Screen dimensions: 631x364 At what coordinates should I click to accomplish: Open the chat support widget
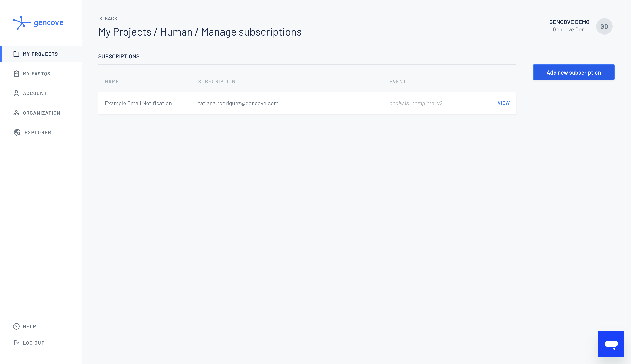pyautogui.click(x=611, y=344)
